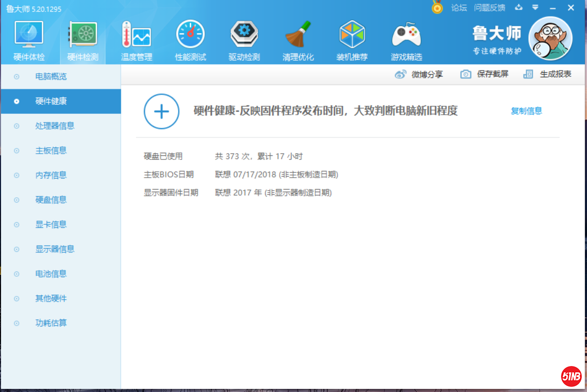The width and height of the screenshot is (587, 392).
Task: Click the 鲁大师 cartoon avatar
Action: [x=550, y=38]
